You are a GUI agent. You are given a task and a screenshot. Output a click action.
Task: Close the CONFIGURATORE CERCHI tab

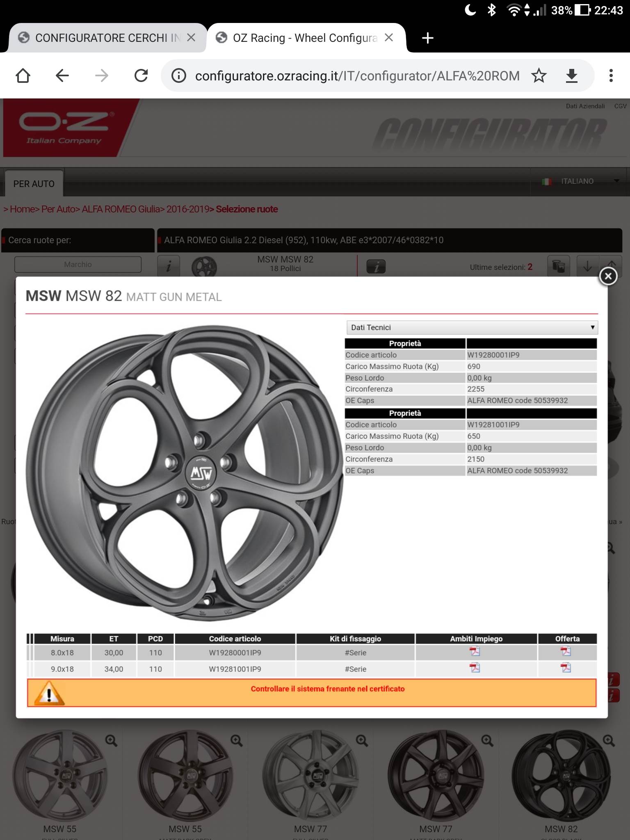191,38
